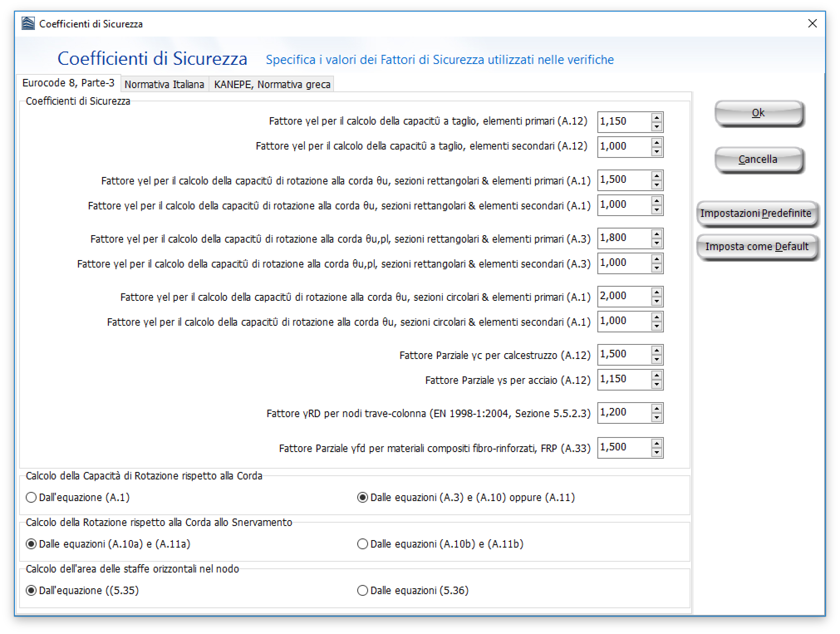Decrease γs steel partial factor down arrow
The width and height of the screenshot is (840, 634).
pyautogui.click(x=656, y=384)
